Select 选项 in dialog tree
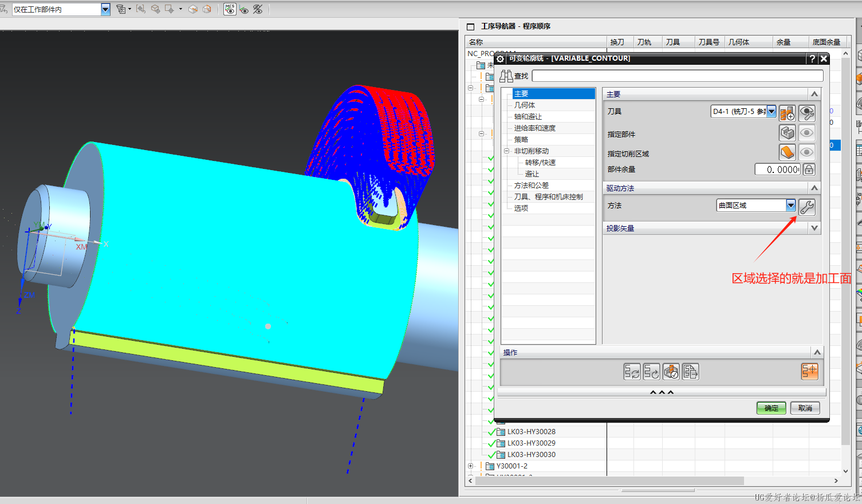862x504 pixels. click(521, 208)
